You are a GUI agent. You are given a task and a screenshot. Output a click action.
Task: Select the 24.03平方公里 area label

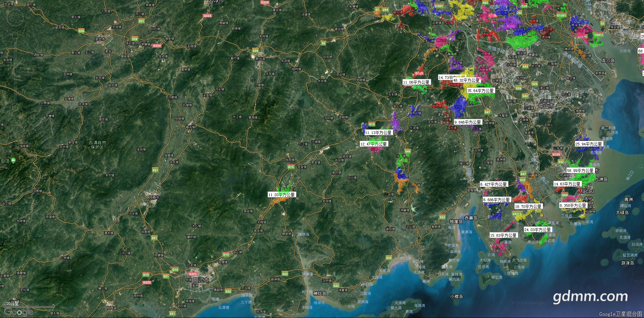[537, 230]
